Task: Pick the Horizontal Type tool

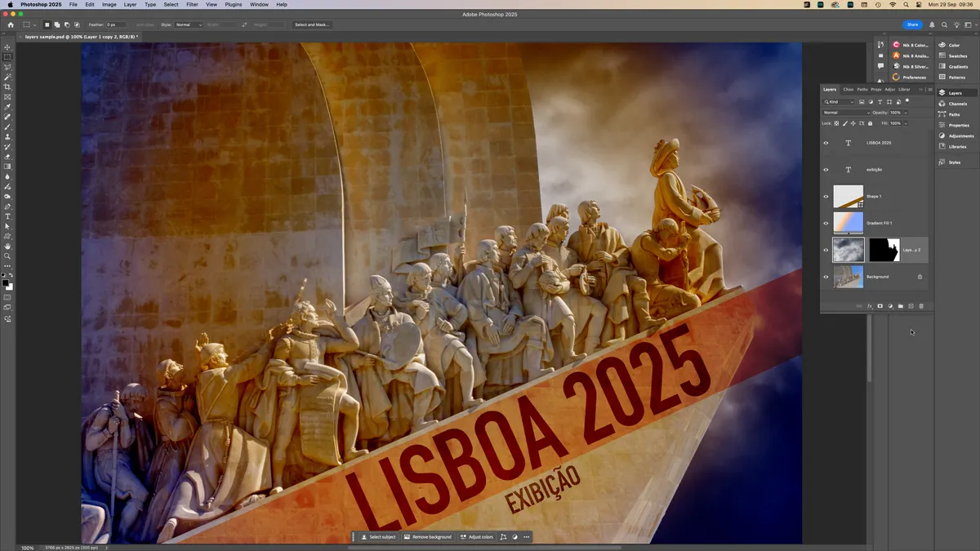Action: click(7, 216)
